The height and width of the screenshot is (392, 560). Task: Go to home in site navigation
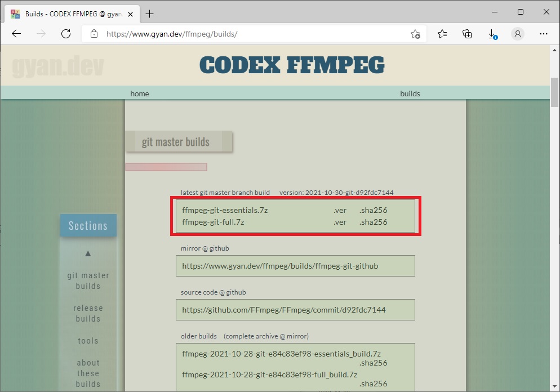(x=140, y=93)
